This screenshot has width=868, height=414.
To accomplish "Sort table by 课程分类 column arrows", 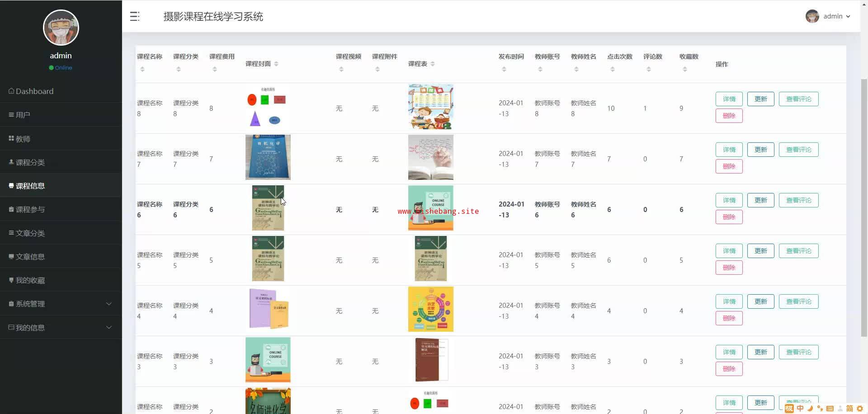I will 179,69.
